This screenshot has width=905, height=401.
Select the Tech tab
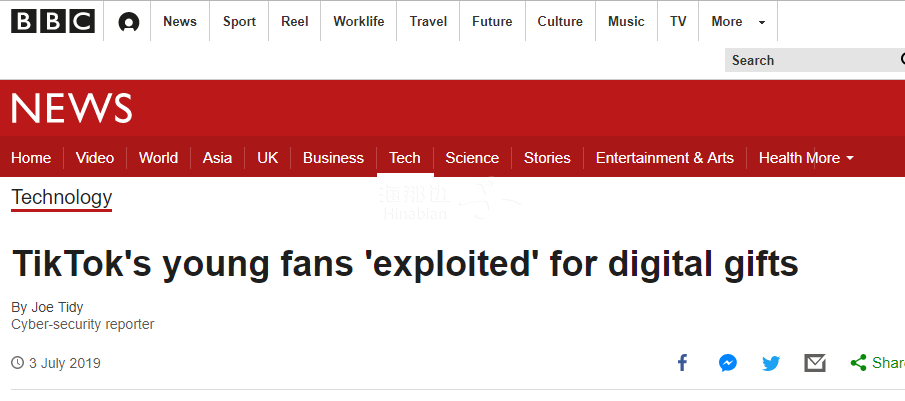click(405, 158)
